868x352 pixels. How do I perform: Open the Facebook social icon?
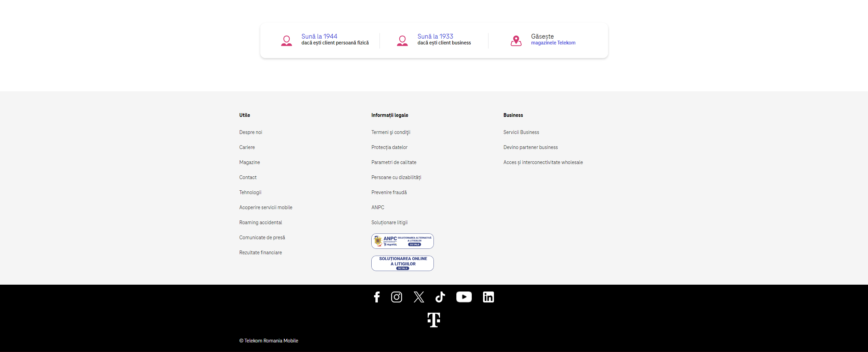click(376, 297)
